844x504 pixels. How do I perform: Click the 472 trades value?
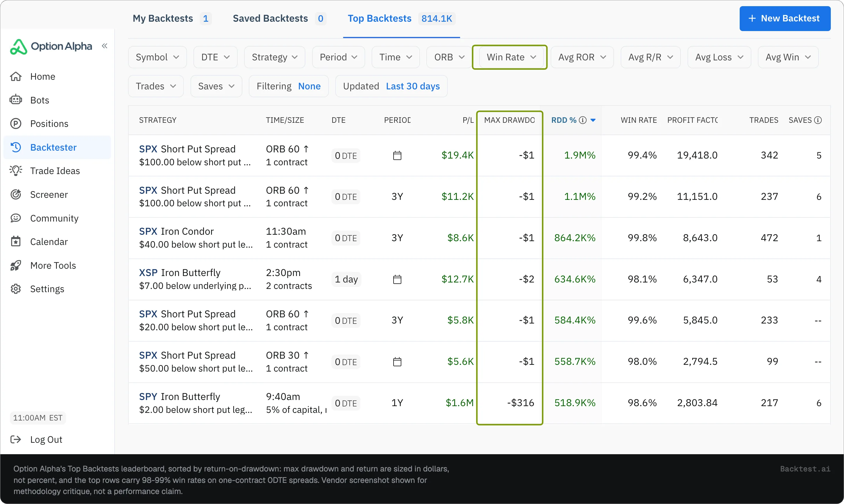pos(769,238)
